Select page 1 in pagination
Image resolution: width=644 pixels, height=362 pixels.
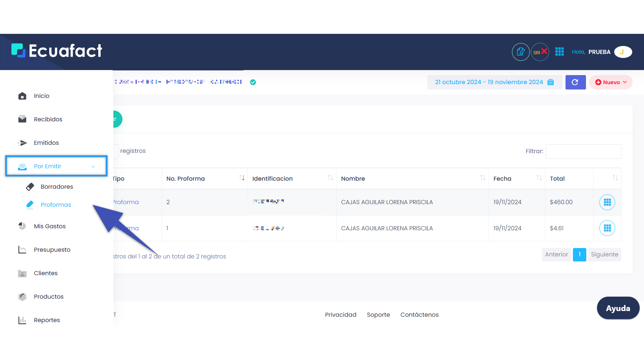[x=579, y=254]
